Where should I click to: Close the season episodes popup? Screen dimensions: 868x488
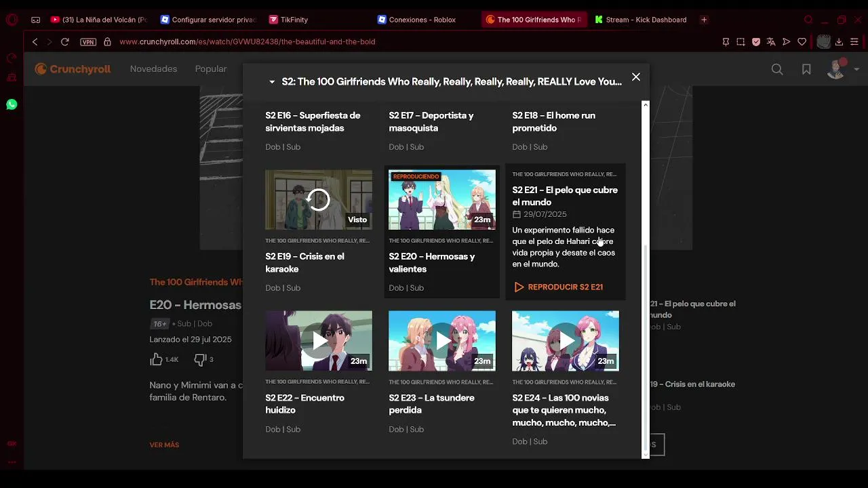pyautogui.click(x=635, y=77)
